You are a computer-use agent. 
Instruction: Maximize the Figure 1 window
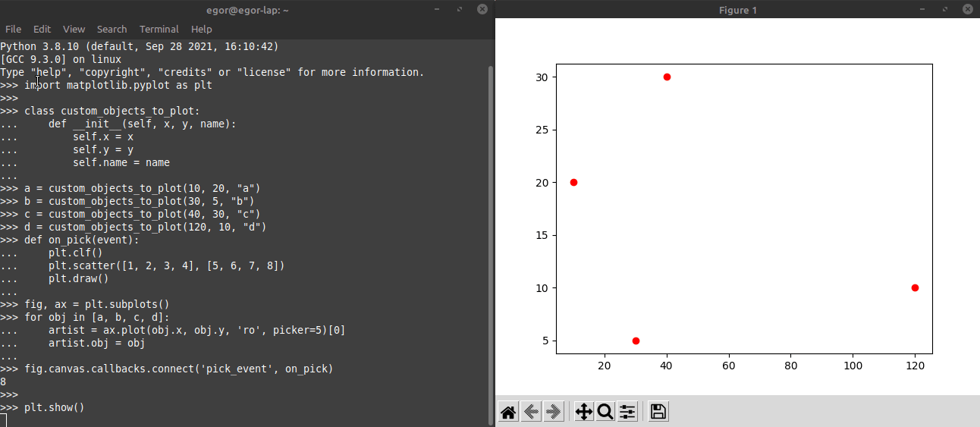tap(944, 10)
